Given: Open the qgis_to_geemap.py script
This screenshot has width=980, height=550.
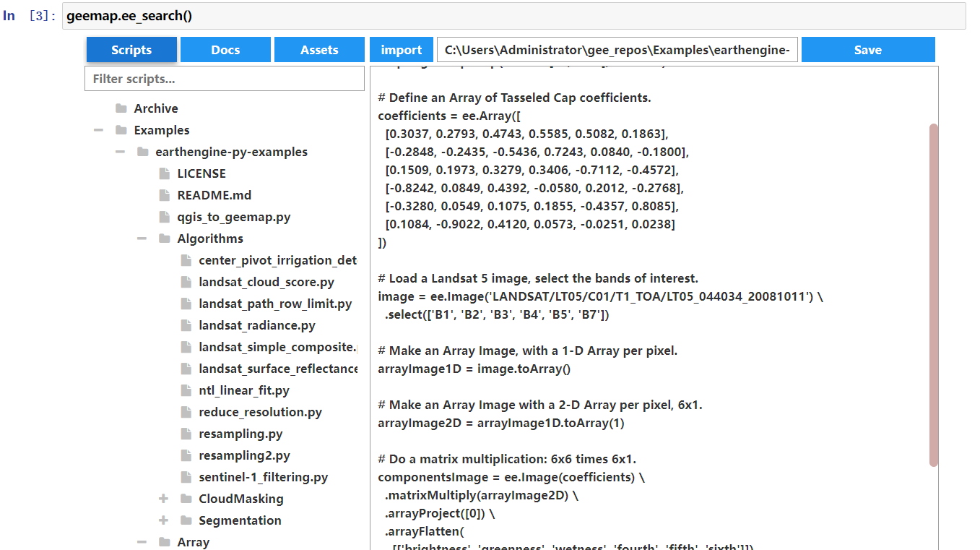Looking at the screenshot, I should pyautogui.click(x=234, y=217).
